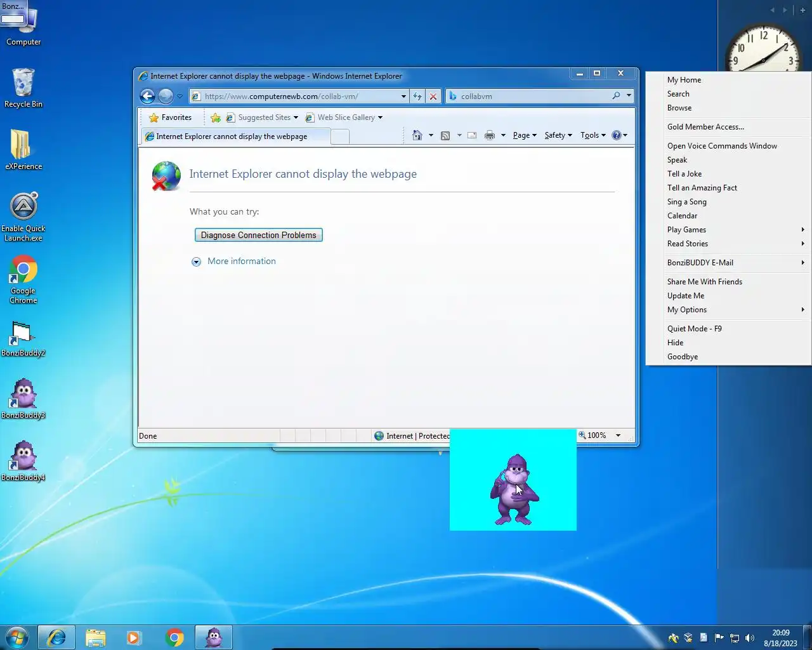Click BonziBuddy taskbar button
Image resolution: width=812 pixels, height=650 pixels.
(214, 637)
